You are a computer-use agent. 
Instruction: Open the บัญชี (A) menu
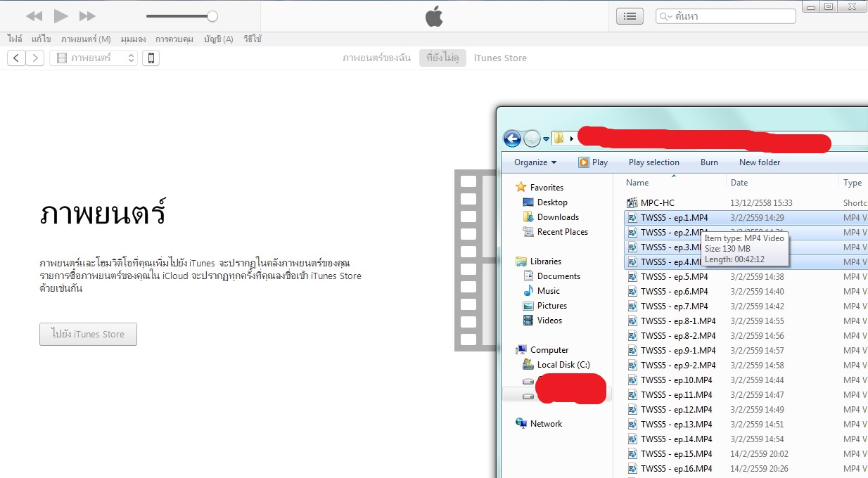[x=219, y=39]
